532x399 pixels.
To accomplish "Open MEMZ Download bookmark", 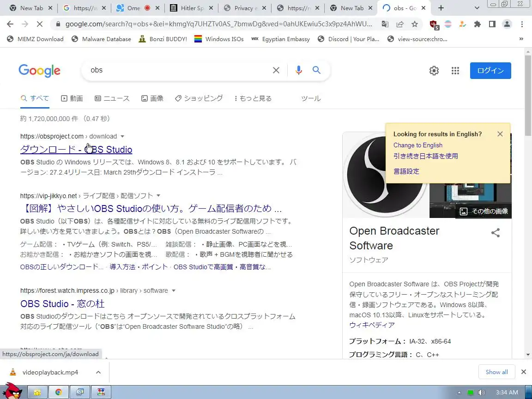I will point(35,39).
